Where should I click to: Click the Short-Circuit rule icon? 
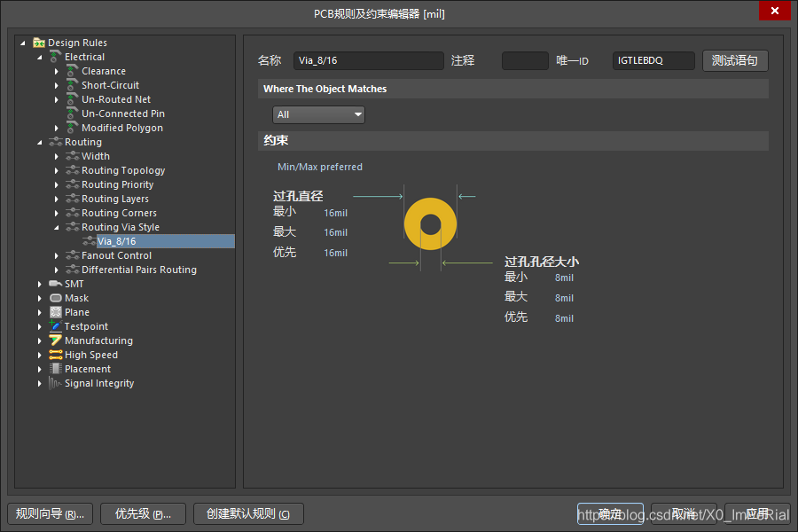73,85
